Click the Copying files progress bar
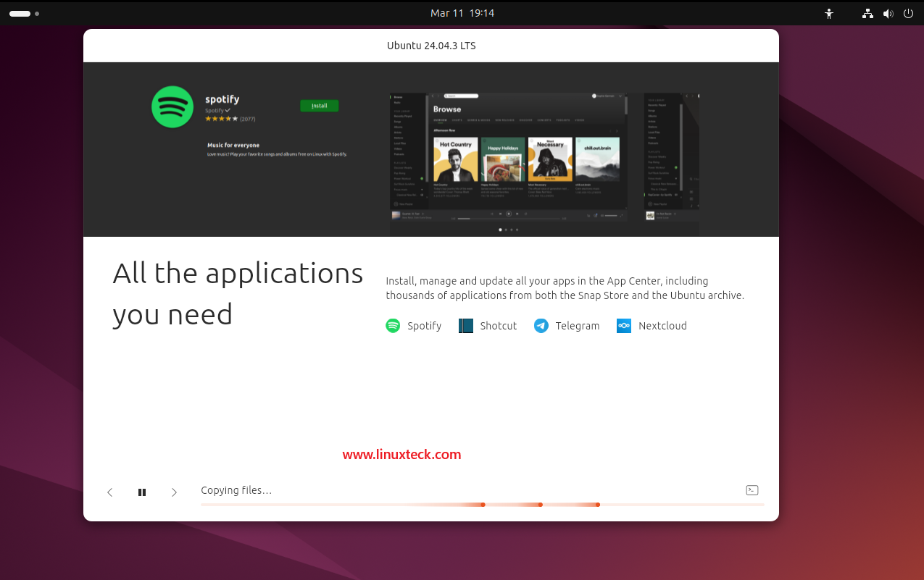 (482, 505)
